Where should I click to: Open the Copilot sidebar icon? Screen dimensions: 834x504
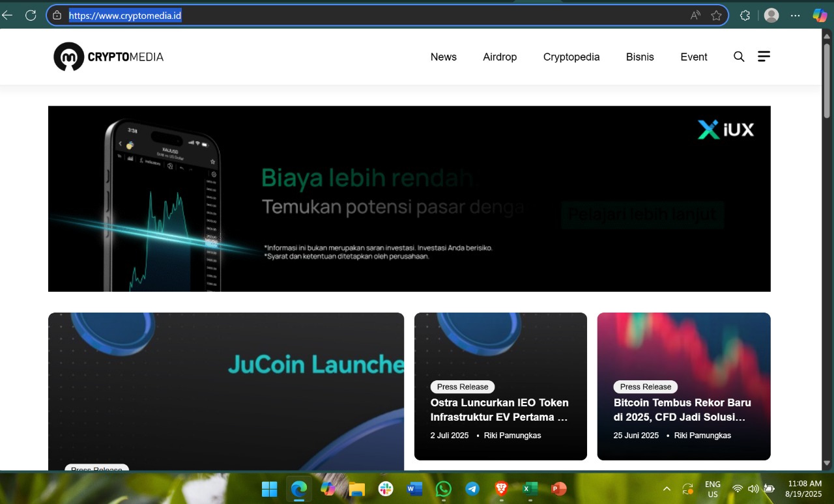820,16
